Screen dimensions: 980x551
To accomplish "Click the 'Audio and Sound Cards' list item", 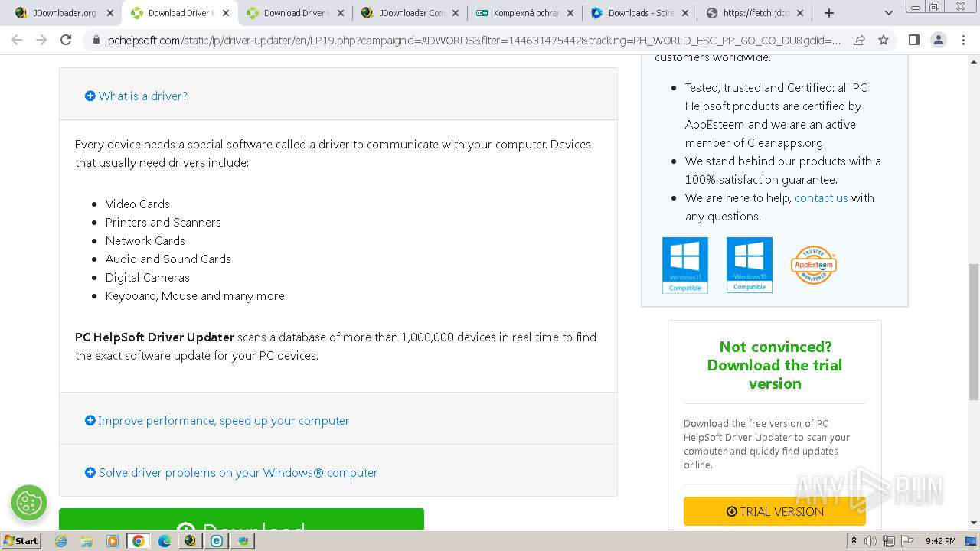I will click(168, 259).
